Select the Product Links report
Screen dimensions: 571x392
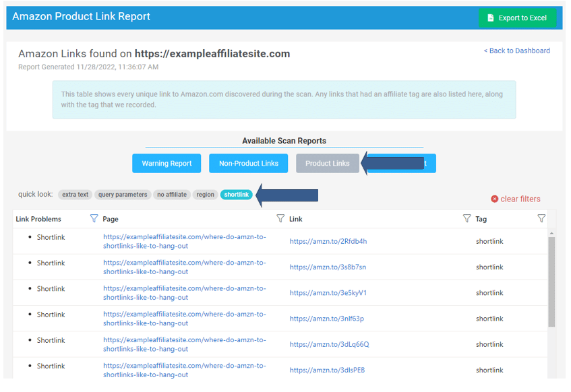click(x=328, y=164)
